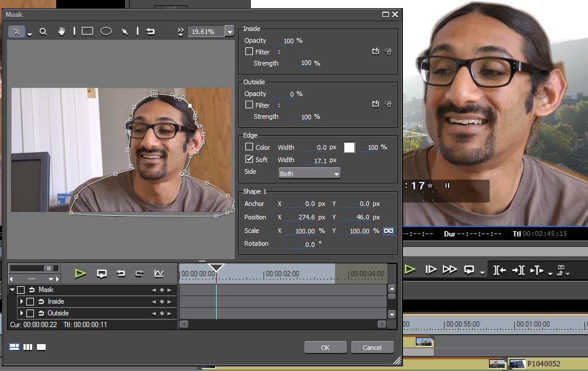This screenshot has height=371, width=588.
Task: Open the zoom percentage dropdown
Action: (x=230, y=32)
